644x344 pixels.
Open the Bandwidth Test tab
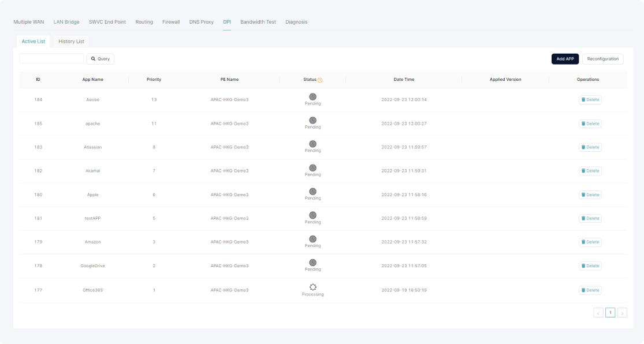[x=258, y=22]
